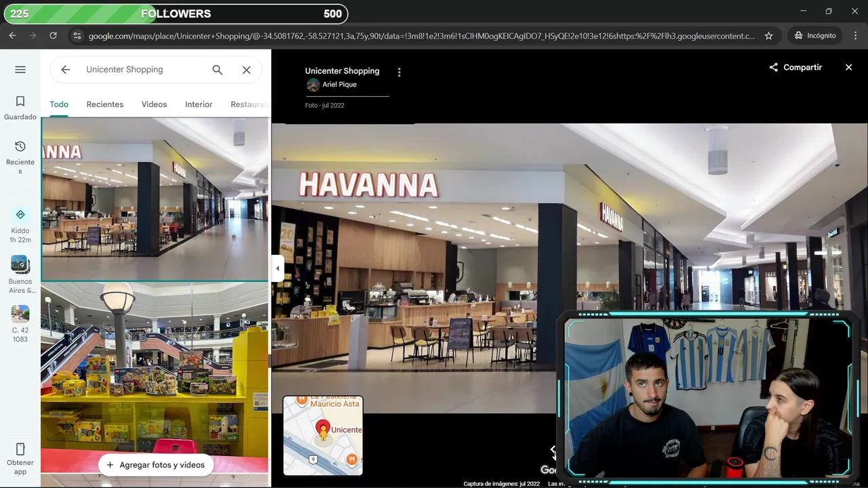The image size is (868, 488).
Task: Switch to the Interior tab
Action: [x=199, y=104]
